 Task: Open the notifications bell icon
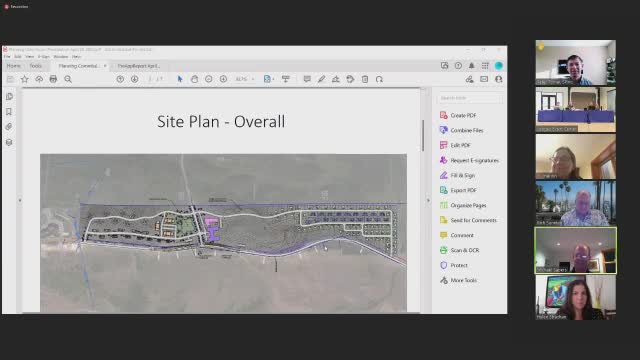pos(471,66)
